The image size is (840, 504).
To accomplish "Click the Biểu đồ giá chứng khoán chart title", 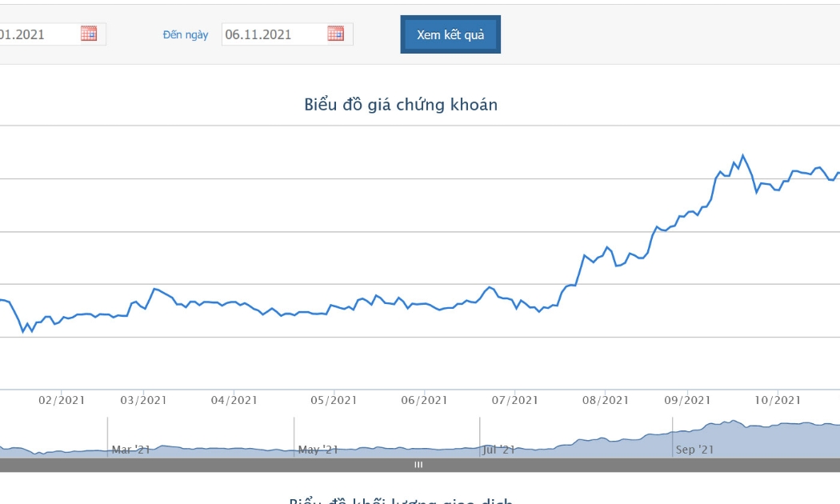I will (x=401, y=105).
